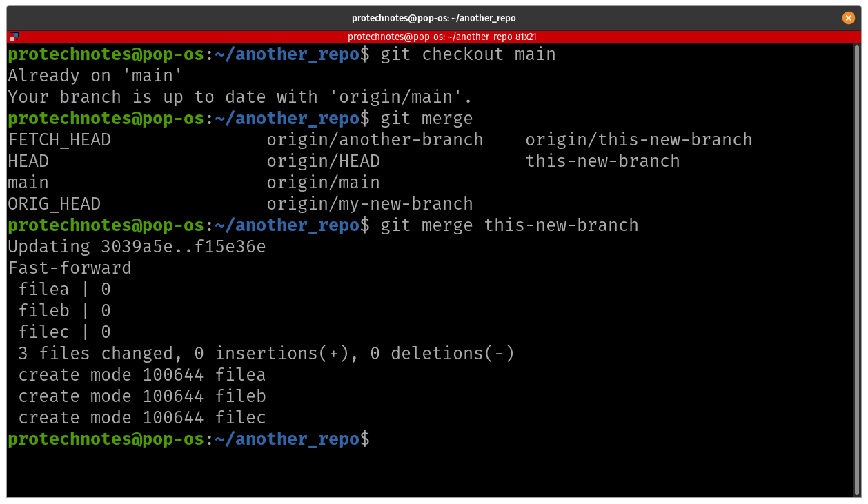This screenshot has width=868, height=504.
Task: Click the 'Fast-forward' output line
Action: tap(70, 268)
